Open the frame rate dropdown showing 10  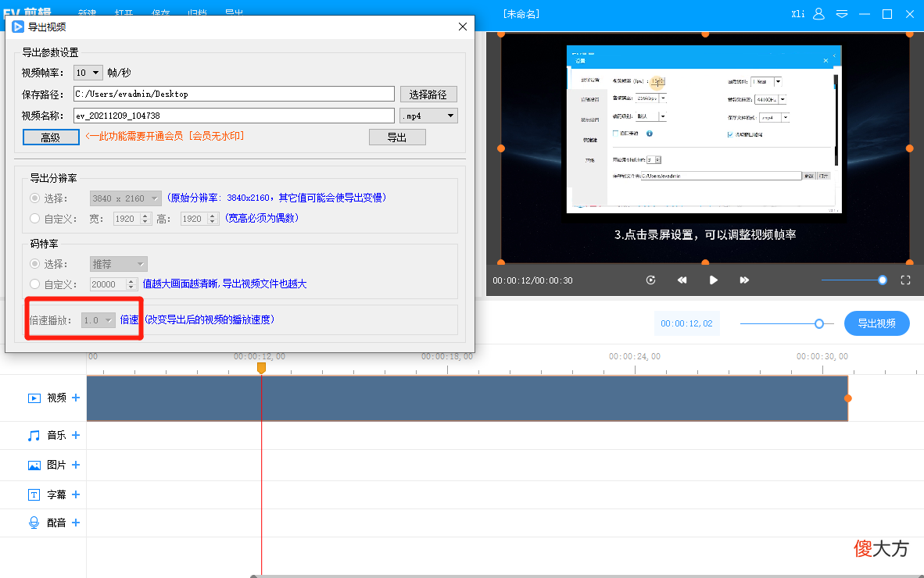coord(88,73)
